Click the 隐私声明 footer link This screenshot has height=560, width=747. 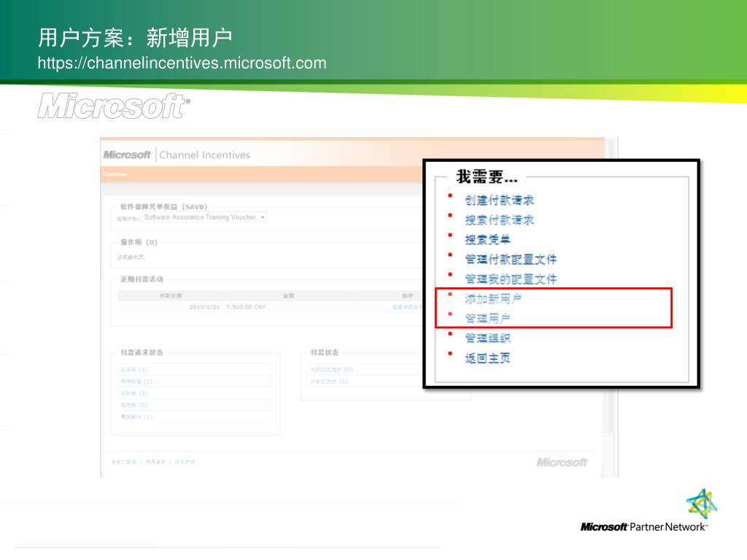185,462
